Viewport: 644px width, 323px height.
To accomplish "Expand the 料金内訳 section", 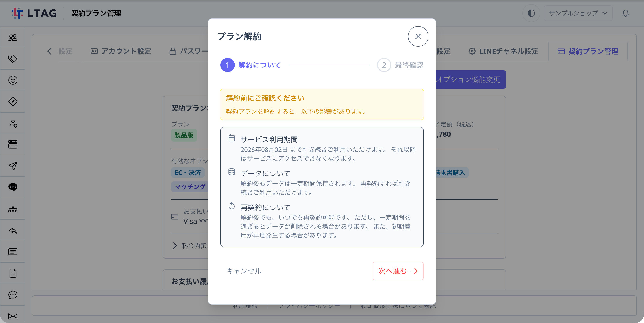I will tap(190, 246).
